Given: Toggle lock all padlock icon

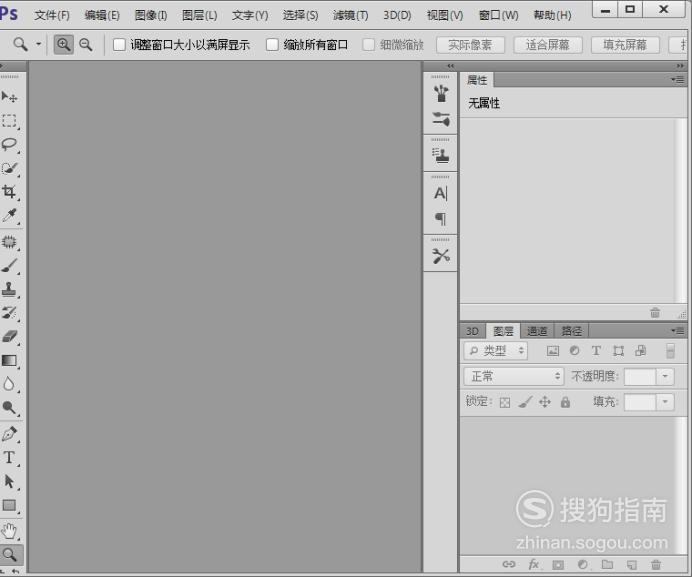Looking at the screenshot, I should click(565, 402).
